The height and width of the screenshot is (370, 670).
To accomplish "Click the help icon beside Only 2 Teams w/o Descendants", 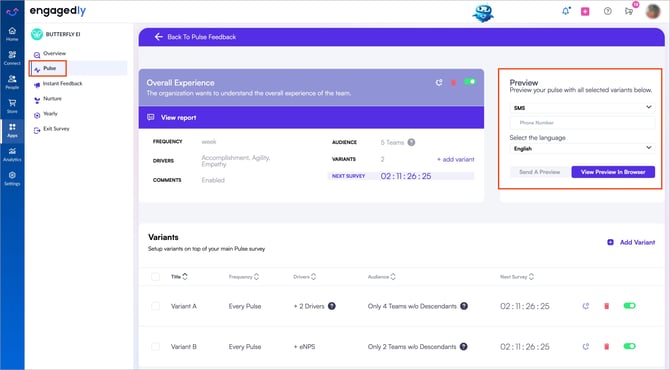I will click(x=464, y=347).
